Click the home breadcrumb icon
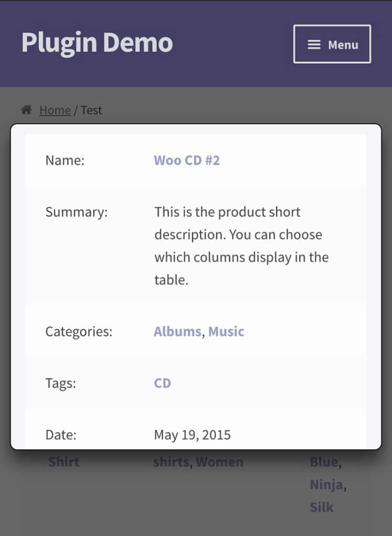Screen dimensions: 392x536 [26, 109]
